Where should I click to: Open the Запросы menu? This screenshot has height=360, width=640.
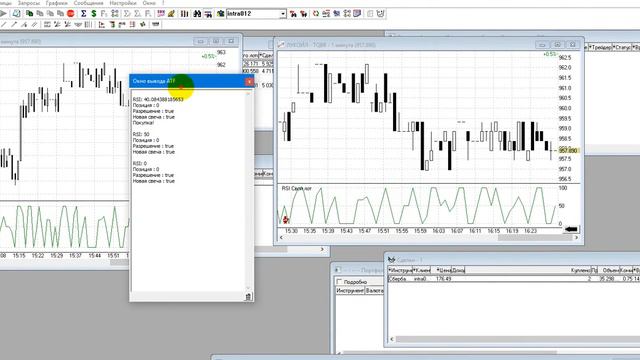click(x=29, y=2)
